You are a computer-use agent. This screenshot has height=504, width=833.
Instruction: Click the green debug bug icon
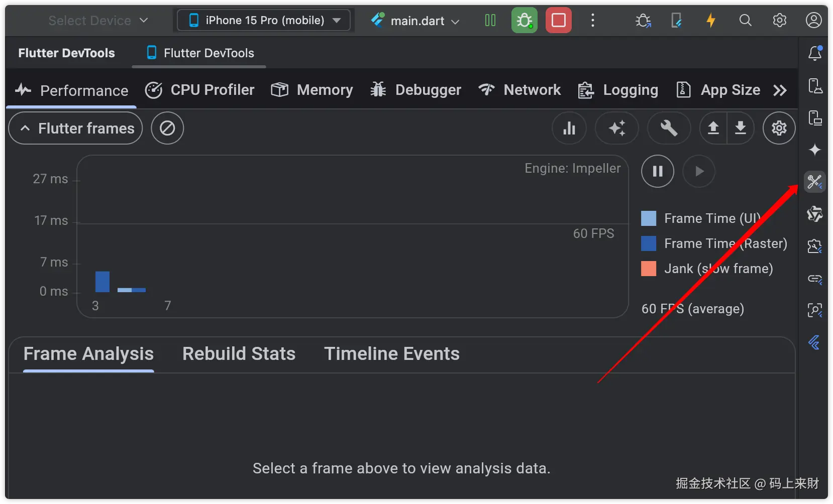click(524, 21)
